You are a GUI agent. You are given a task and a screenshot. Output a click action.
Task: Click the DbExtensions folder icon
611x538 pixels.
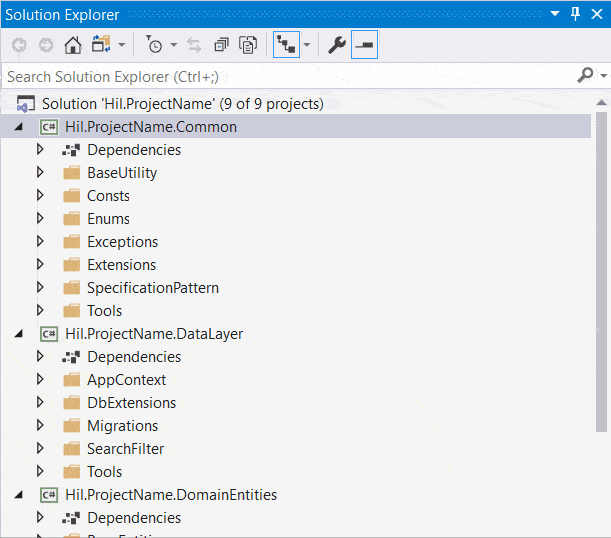tap(72, 402)
